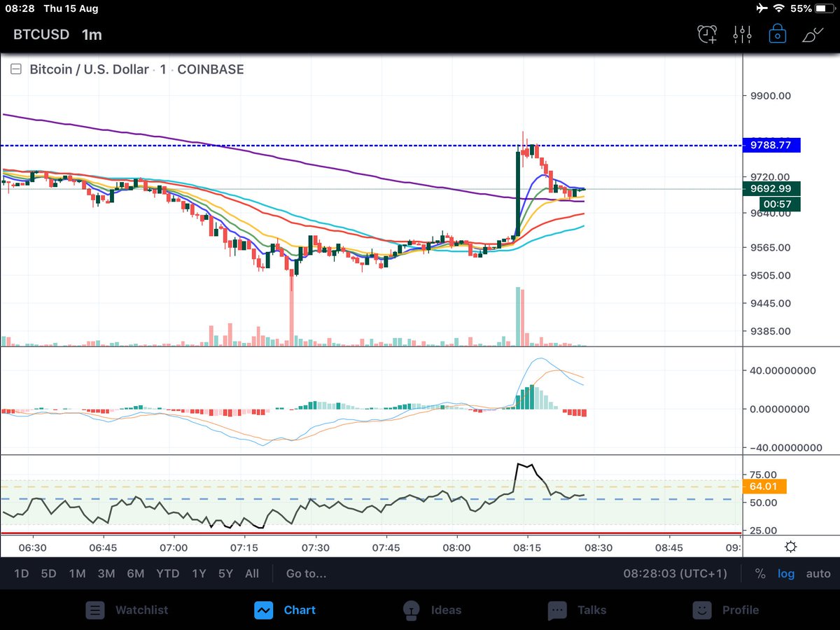Select the 1M time range
The height and width of the screenshot is (630, 840).
(x=77, y=573)
